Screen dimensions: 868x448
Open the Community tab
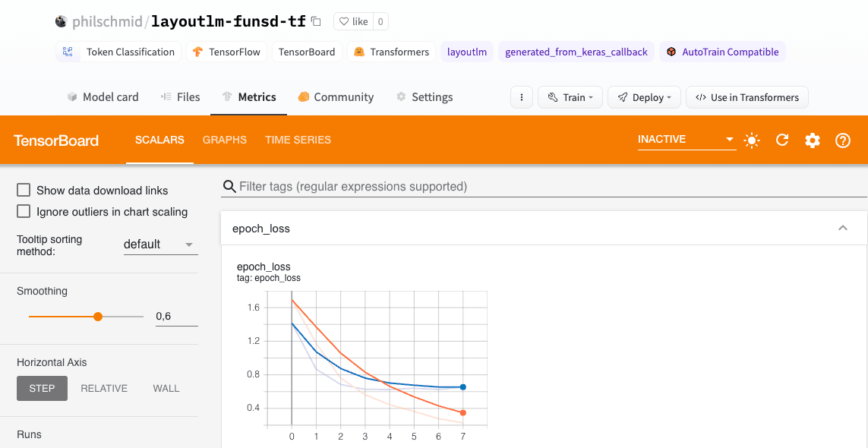click(x=336, y=97)
